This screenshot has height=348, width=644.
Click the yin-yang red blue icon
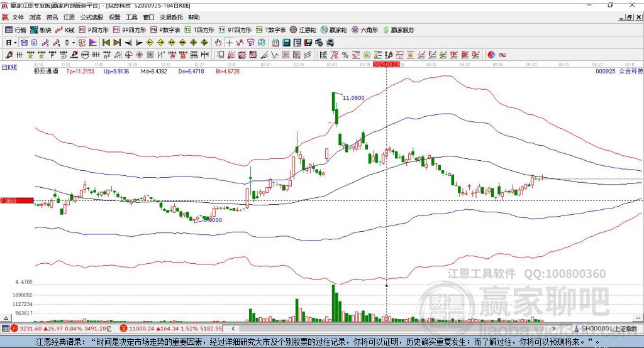click(491, 55)
